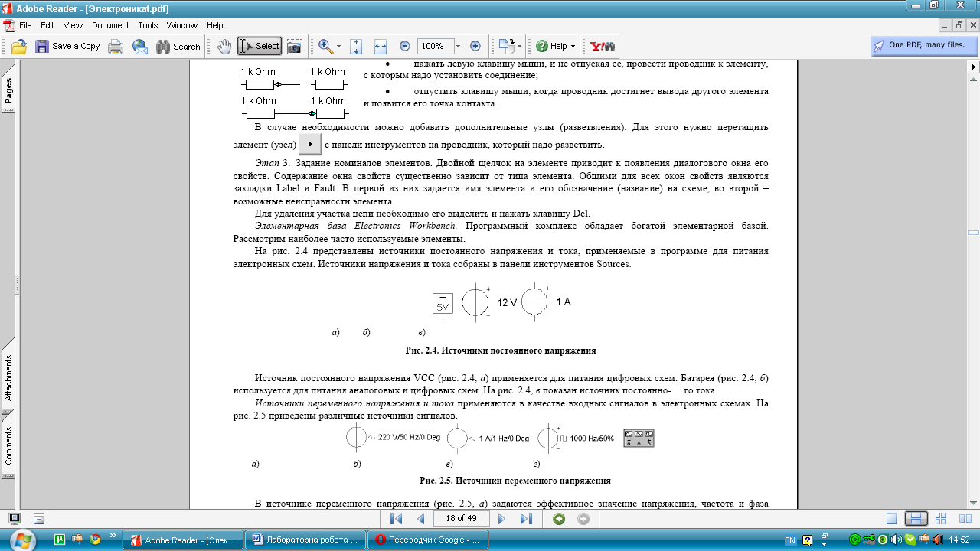Click Save a Copy button

67,46
